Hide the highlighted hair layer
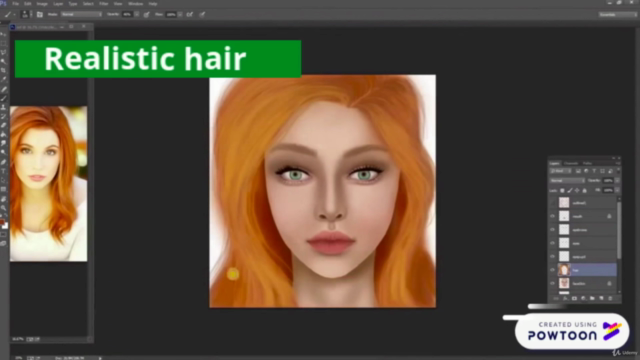The width and height of the screenshot is (640, 360). 553,270
